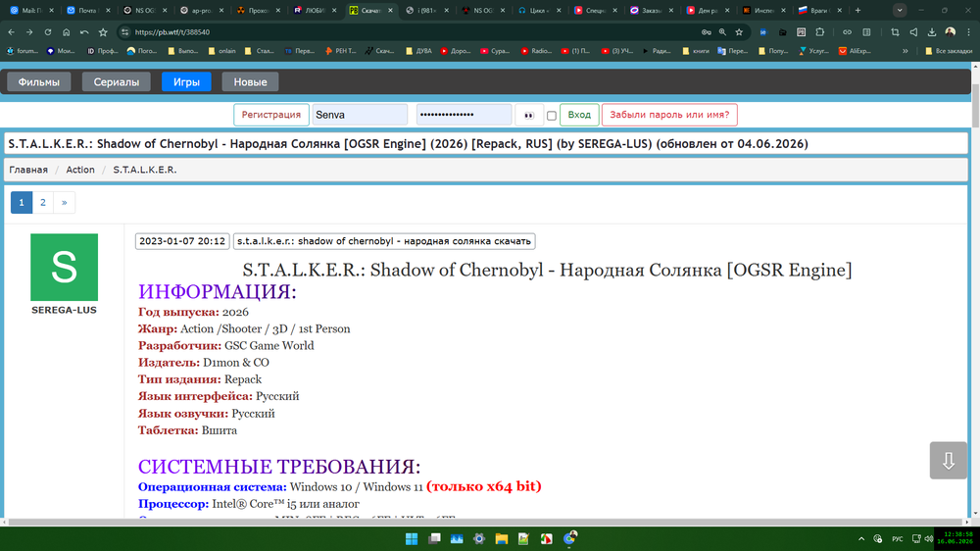Open the книги bookmark folder
Viewport: 980px width, 551px height.
click(x=696, y=51)
